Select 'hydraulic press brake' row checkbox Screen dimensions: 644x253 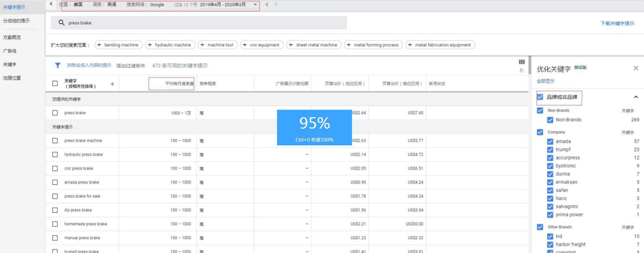point(55,154)
